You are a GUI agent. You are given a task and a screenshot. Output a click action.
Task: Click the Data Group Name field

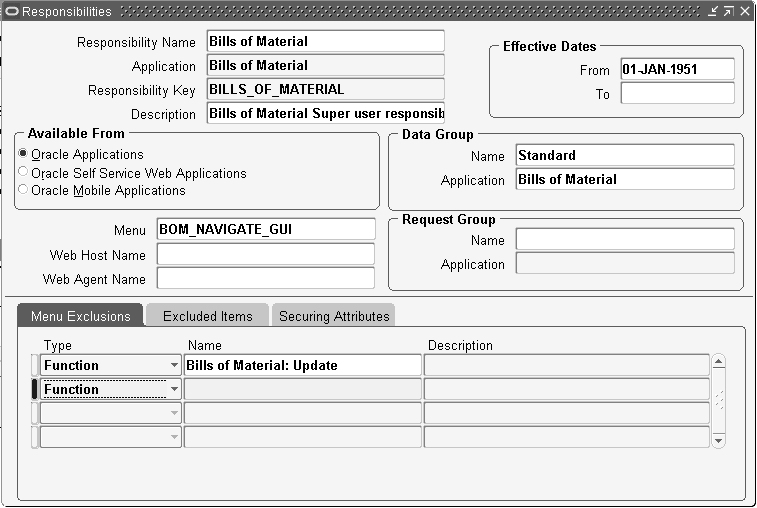[625, 155]
